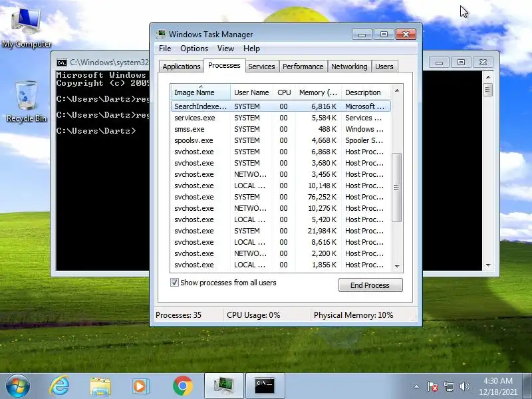Click Command Prompt title bar icon
The image size is (532, 399).
point(62,63)
